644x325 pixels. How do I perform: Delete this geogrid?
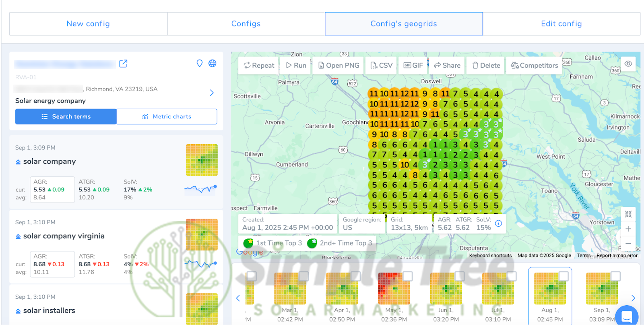pos(486,65)
